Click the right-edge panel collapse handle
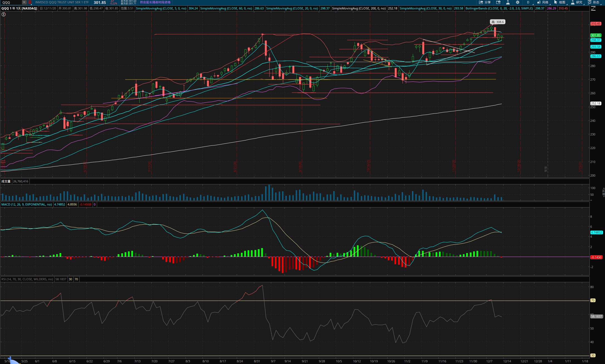605x364 pixels. coord(603,192)
